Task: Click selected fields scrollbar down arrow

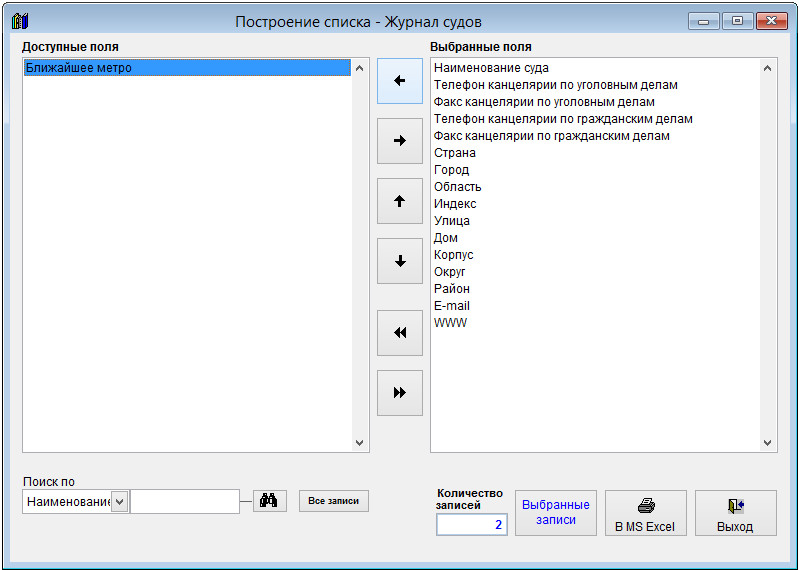Action: [x=767, y=443]
